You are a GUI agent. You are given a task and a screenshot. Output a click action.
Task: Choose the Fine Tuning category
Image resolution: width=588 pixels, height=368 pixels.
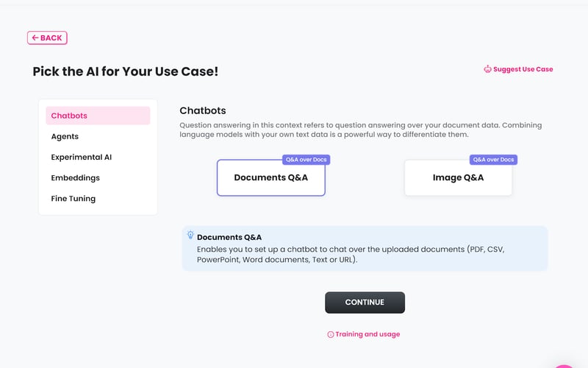(73, 198)
